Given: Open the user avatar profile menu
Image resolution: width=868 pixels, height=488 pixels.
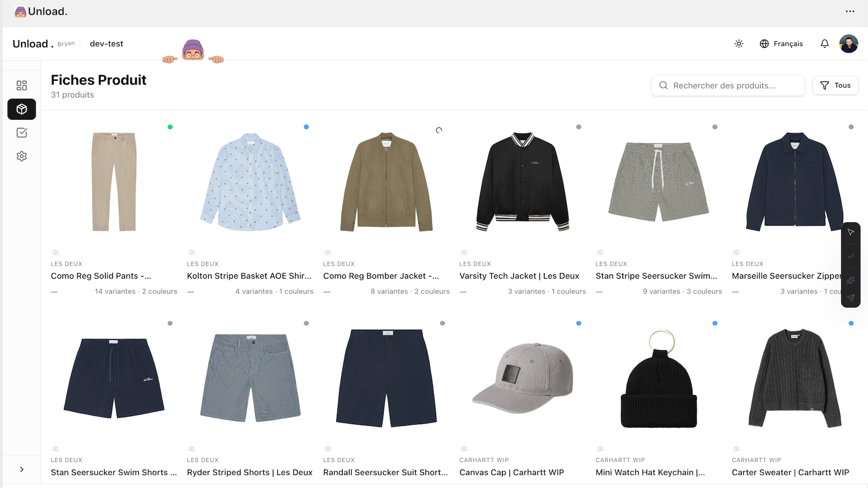Looking at the screenshot, I should 848,44.
